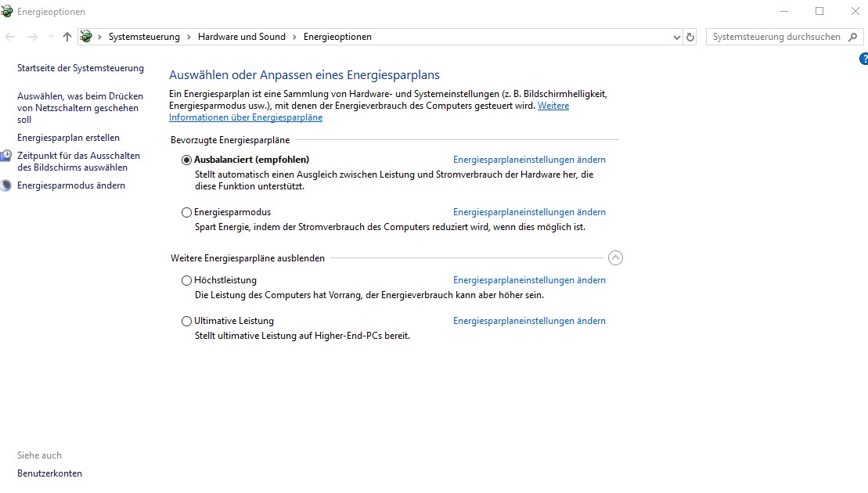Click the clock icon beside Zeitpunkt für das Ausschalten
The width and height of the screenshot is (868, 493).
(x=5, y=156)
